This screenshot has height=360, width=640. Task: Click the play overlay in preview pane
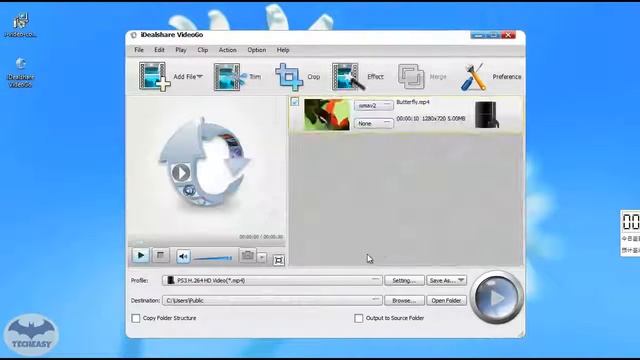tap(181, 173)
